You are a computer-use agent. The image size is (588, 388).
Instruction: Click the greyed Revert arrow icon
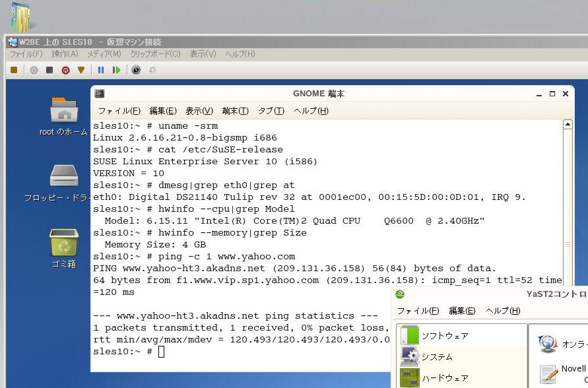pyautogui.click(x=152, y=70)
